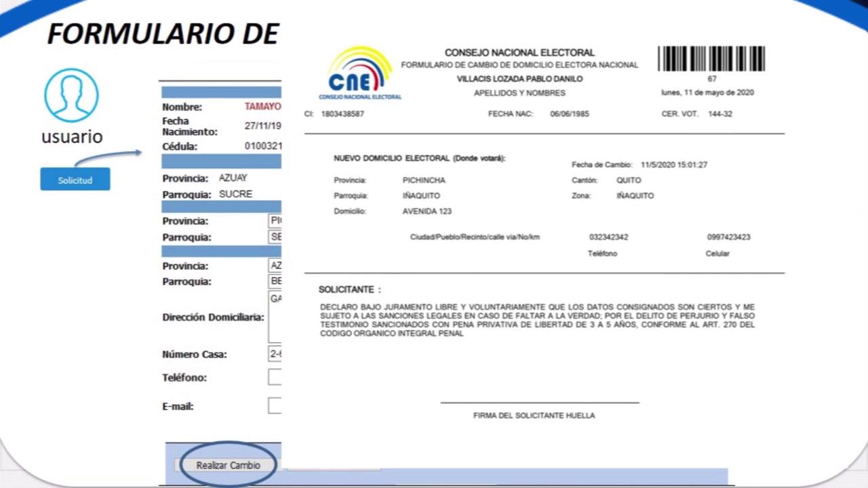Screen dimensions: 868x488
Task: Click the SOLICITANTE heading
Action: click(x=350, y=290)
